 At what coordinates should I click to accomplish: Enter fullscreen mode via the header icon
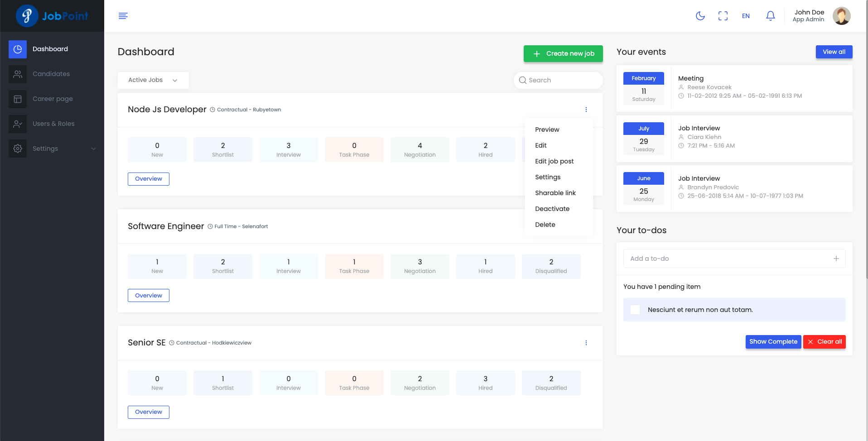723,16
